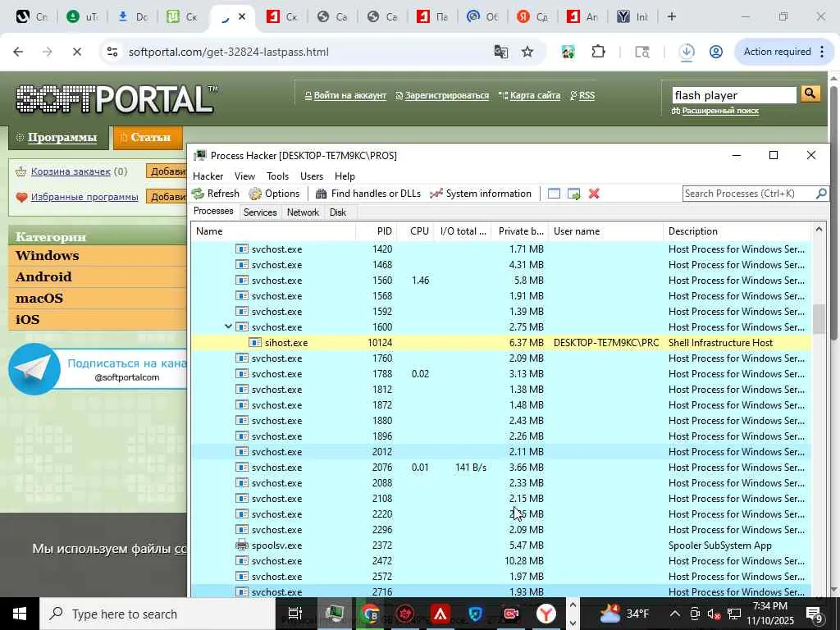Bookmark this page with the star
The height and width of the screenshot is (630, 840).
(527, 52)
